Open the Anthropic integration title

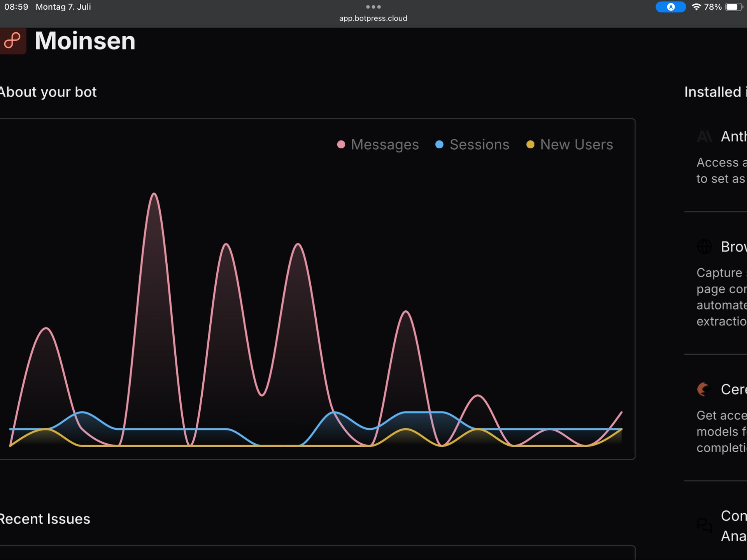(x=733, y=136)
